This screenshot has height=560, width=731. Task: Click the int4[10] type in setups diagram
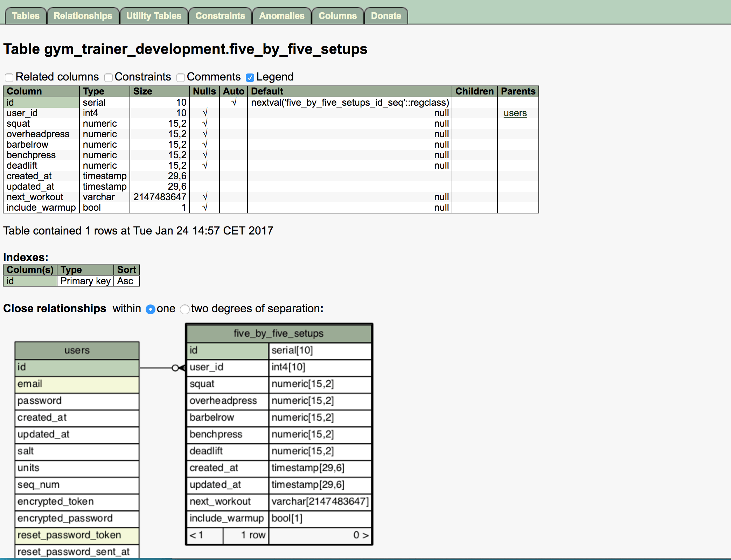point(320,367)
